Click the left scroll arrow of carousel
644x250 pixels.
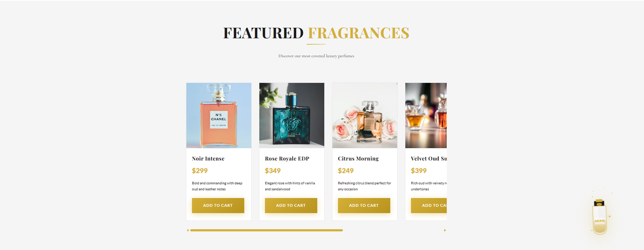point(188,230)
